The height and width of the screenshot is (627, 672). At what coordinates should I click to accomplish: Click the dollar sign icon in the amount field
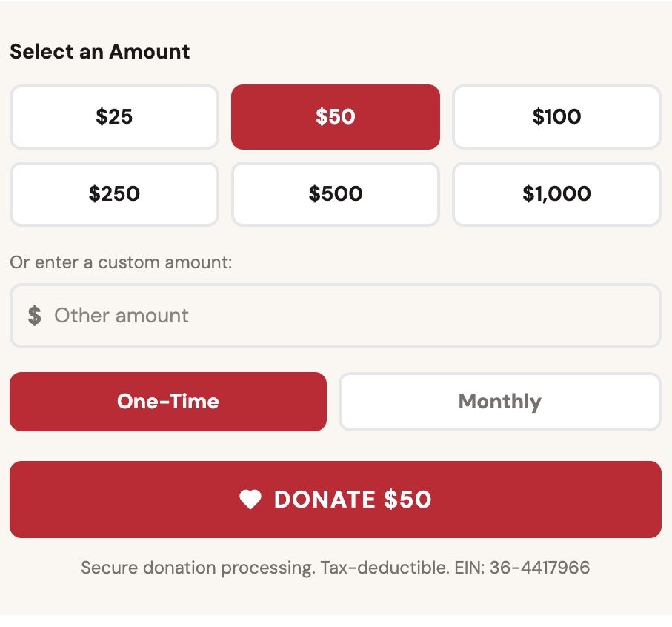click(34, 316)
